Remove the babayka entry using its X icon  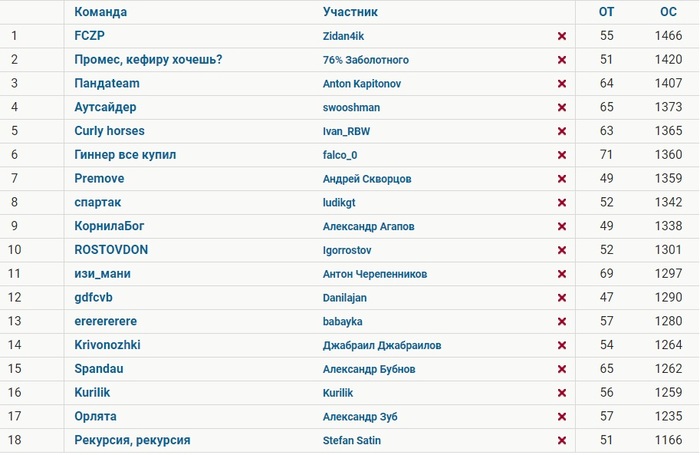pos(562,321)
